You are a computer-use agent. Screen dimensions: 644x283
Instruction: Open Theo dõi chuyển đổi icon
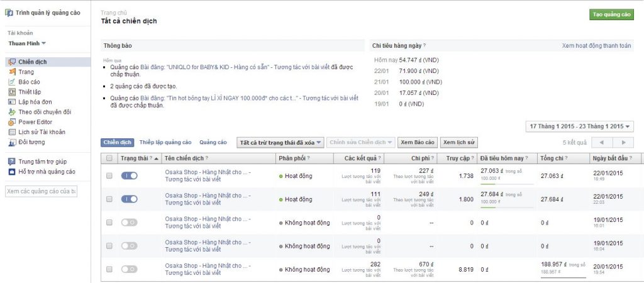[x=12, y=112]
